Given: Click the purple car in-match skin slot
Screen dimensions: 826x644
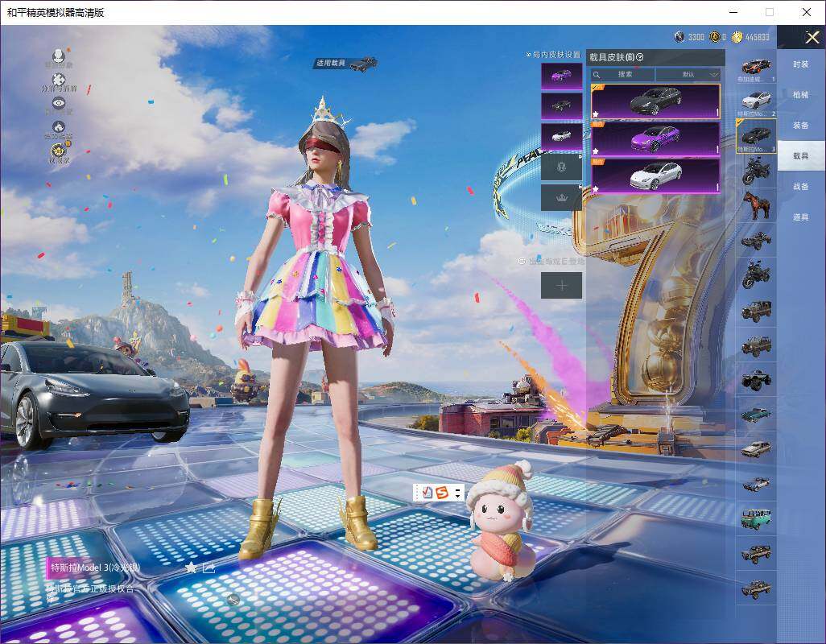Looking at the screenshot, I should [x=562, y=76].
